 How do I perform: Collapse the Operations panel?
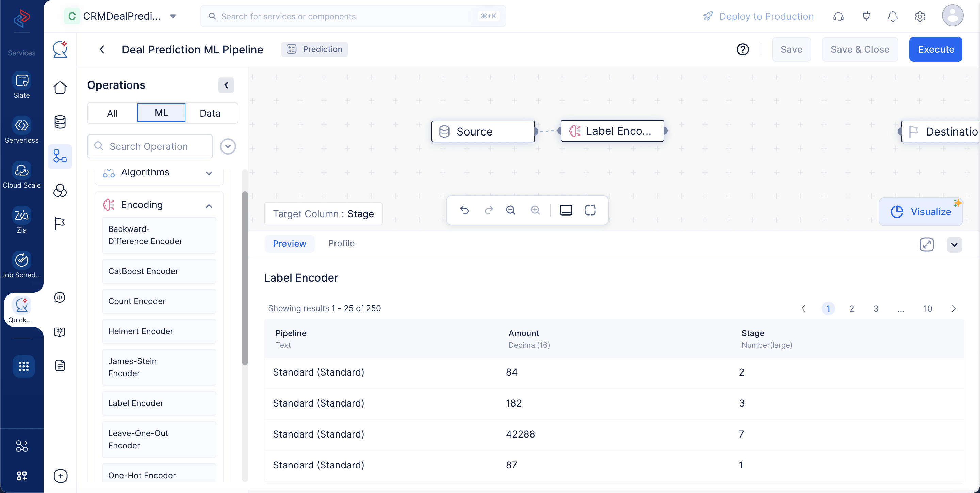click(226, 85)
